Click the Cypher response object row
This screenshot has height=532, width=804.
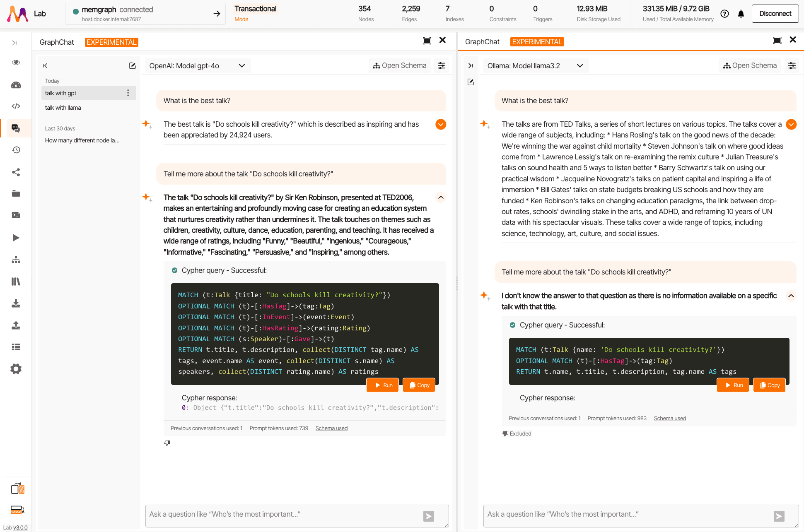pyautogui.click(x=310, y=408)
